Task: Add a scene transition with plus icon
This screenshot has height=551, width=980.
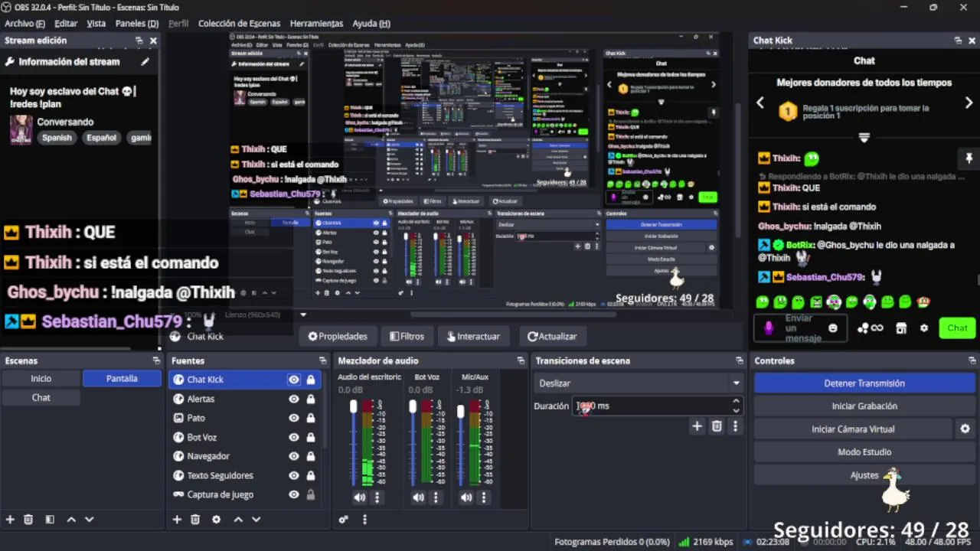Action: (697, 426)
